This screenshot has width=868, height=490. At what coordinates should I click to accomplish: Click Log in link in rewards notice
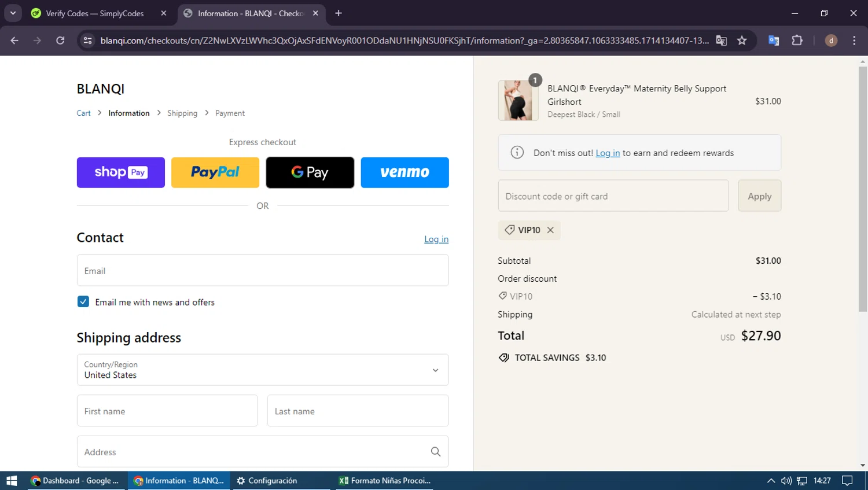[x=608, y=153]
